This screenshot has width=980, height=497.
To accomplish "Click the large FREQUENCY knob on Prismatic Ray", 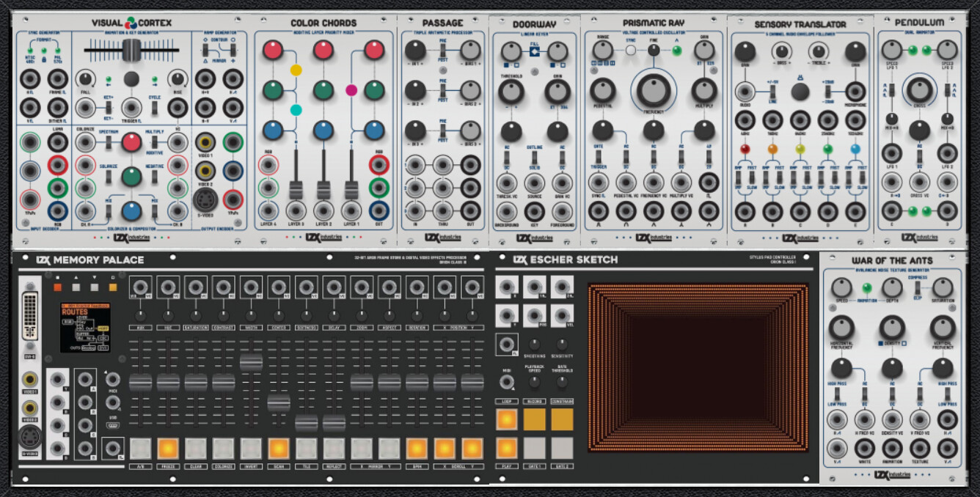I will (654, 91).
